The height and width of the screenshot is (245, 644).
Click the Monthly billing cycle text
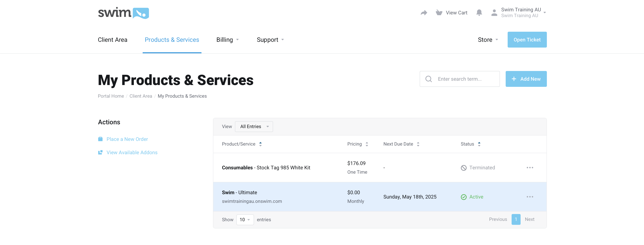(x=355, y=201)
